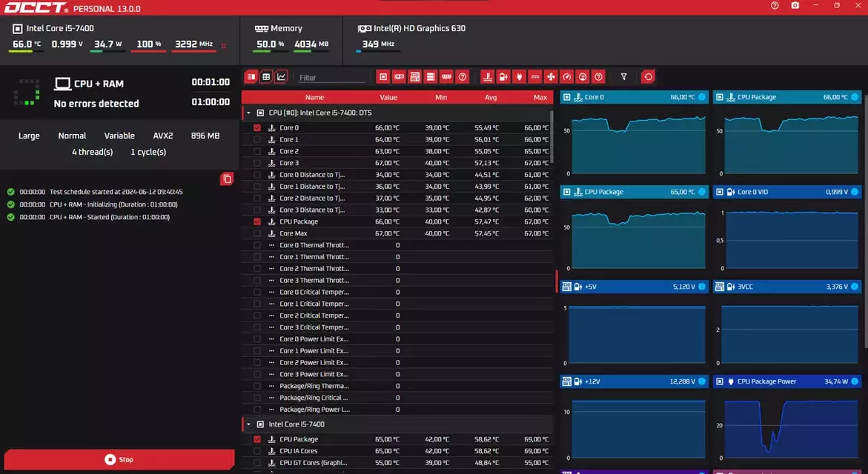868x474 pixels.
Task: Stop the running test
Action: pos(119,459)
